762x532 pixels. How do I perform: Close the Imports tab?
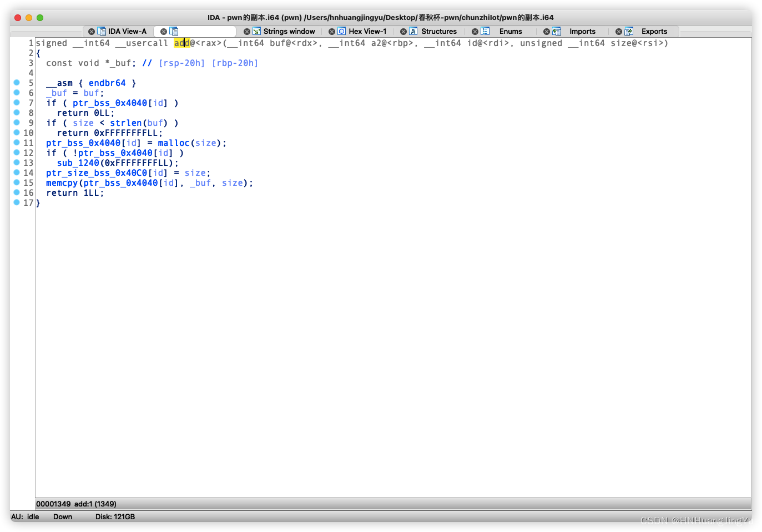pos(547,32)
